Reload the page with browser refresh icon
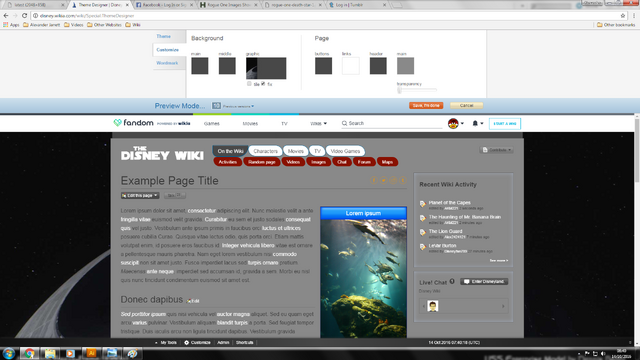 24,16
